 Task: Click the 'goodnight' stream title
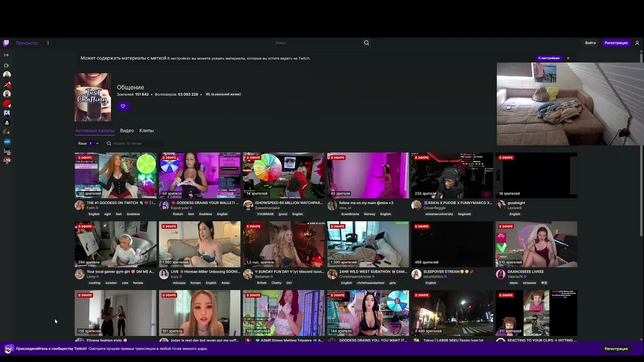516,203
